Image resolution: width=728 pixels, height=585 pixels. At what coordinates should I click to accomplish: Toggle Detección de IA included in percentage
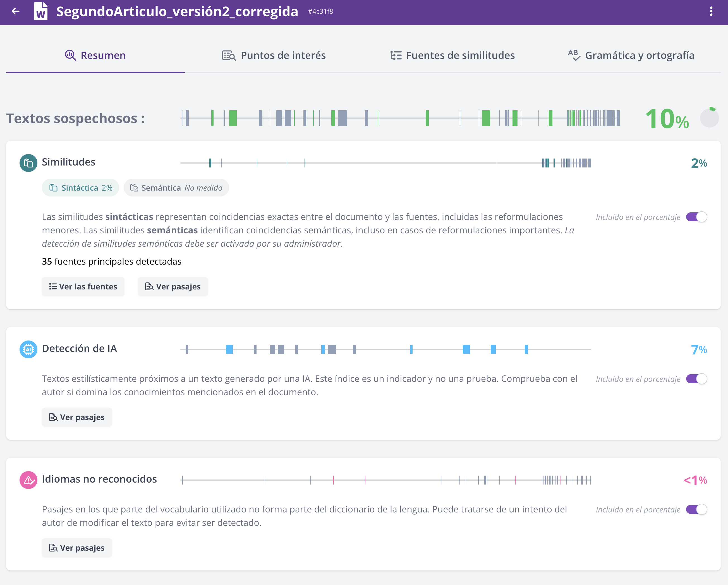coord(696,379)
